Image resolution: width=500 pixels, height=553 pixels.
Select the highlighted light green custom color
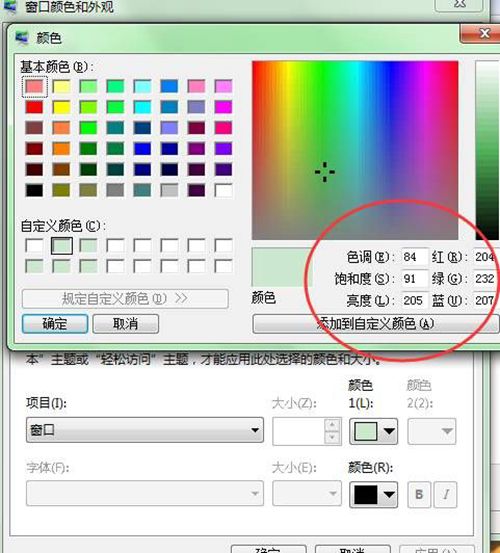[62, 246]
